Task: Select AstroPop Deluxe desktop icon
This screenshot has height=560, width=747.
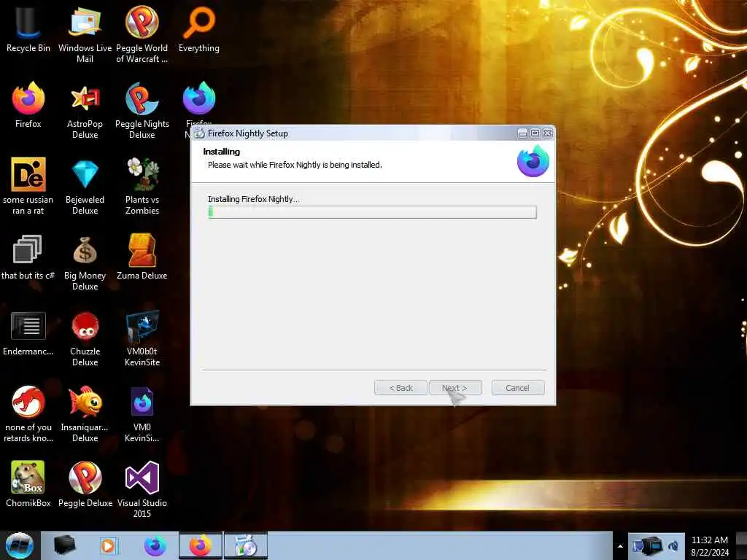Action: coord(85,111)
